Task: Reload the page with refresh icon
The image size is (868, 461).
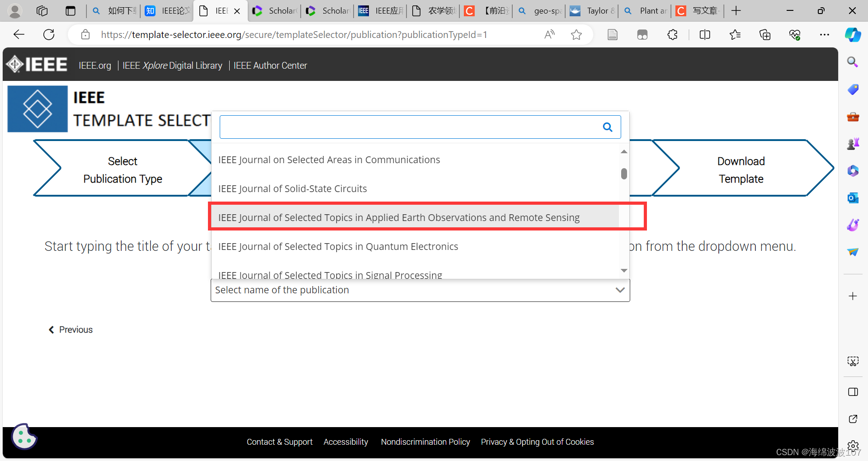Action: [49, 34]
